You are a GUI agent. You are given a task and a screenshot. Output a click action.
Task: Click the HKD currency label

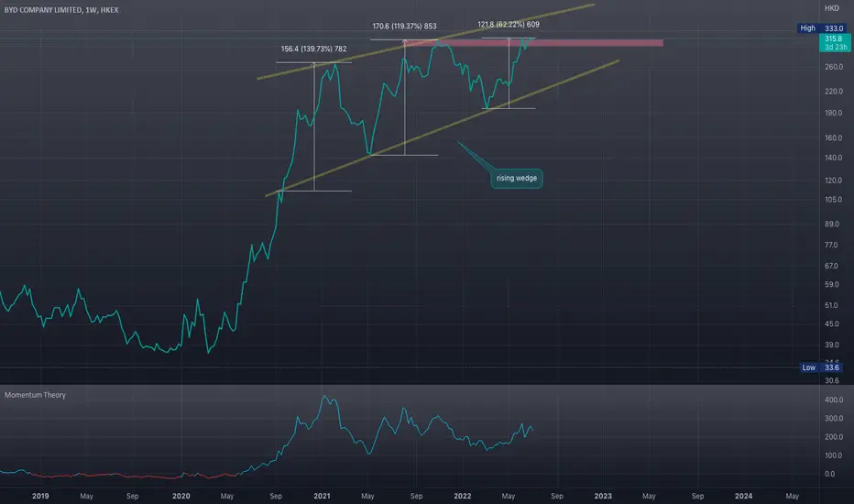click(x=832, y=8)
